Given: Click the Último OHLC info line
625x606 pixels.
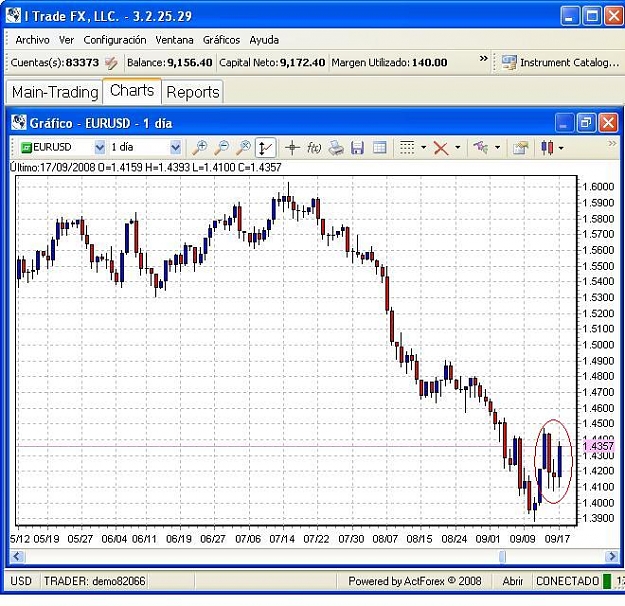Looking at the screenshot, I should tap(145, 167).
